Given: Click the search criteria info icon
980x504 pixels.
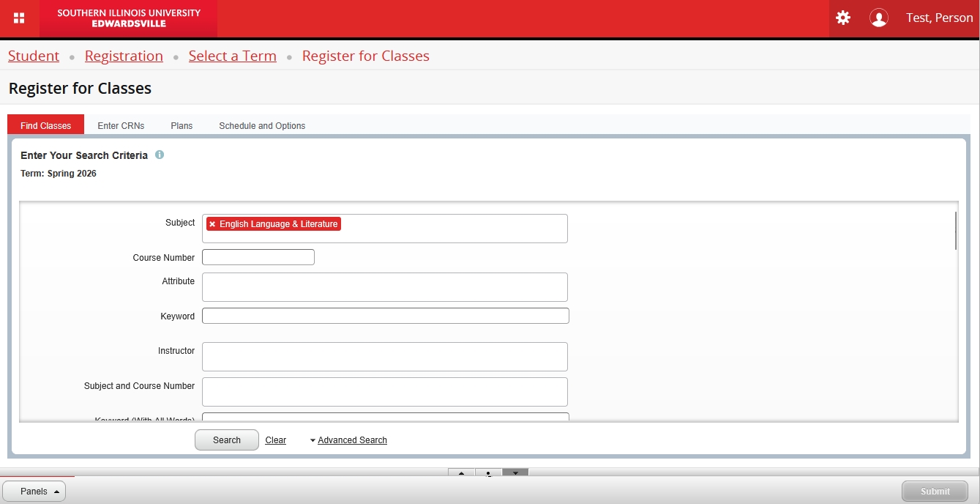Looking at the screenshot, I should point(160,155).
